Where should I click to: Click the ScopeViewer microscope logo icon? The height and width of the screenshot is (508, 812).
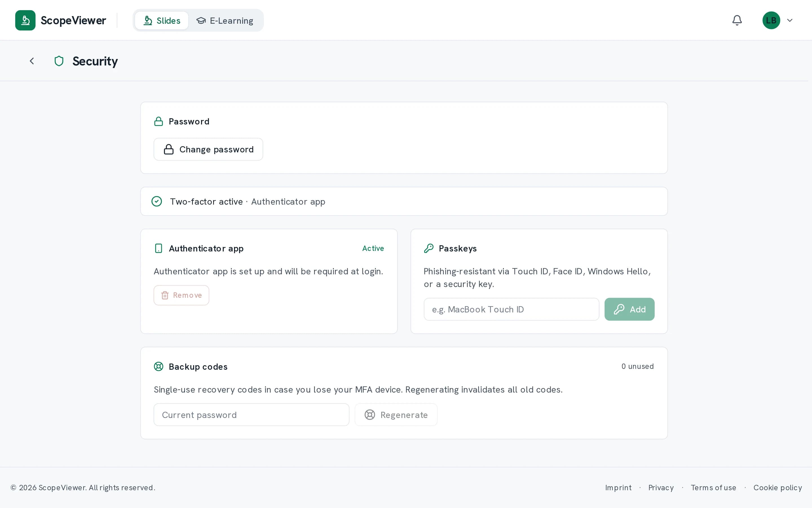tap(25, 20)
